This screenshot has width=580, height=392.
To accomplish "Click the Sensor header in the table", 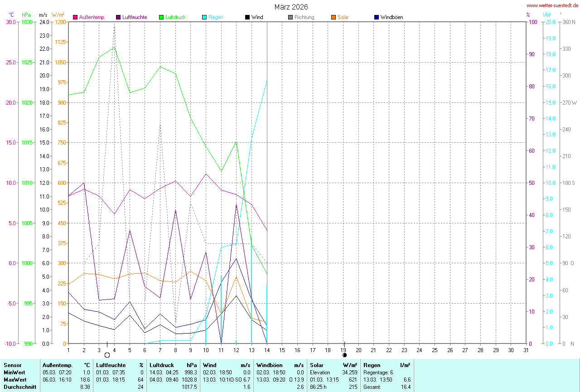I will (x=12, y=365).
